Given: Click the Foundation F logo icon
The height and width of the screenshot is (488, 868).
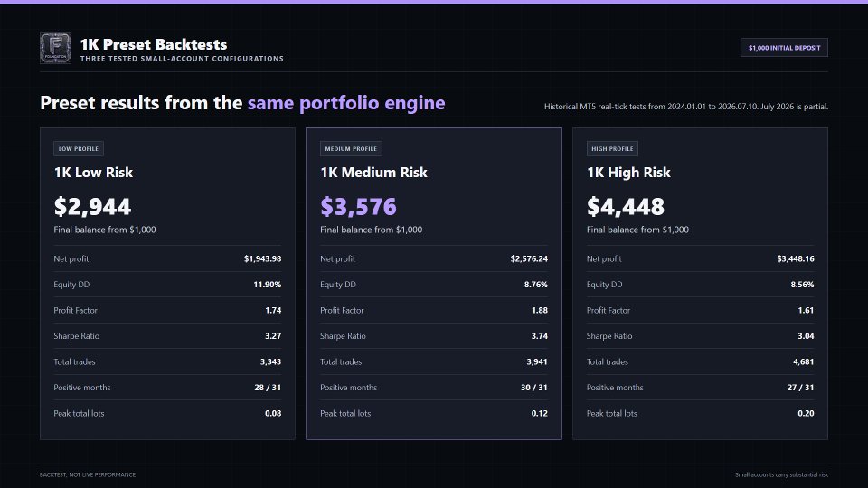Looking at the screenshot, I should [55, 48].
